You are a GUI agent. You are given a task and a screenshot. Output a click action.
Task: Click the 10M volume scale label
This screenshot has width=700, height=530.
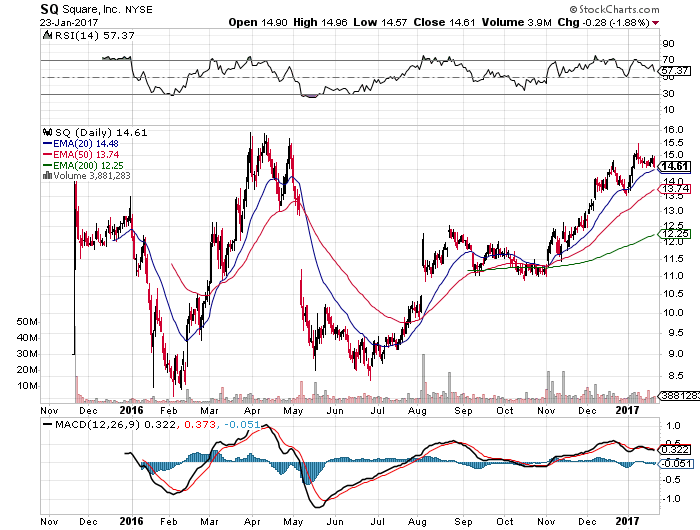(27, 386)
